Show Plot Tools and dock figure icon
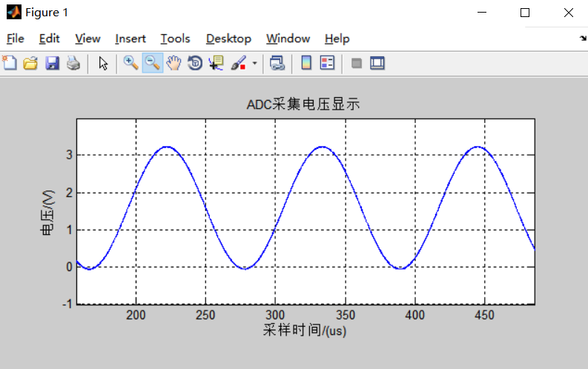 point(377,64)
